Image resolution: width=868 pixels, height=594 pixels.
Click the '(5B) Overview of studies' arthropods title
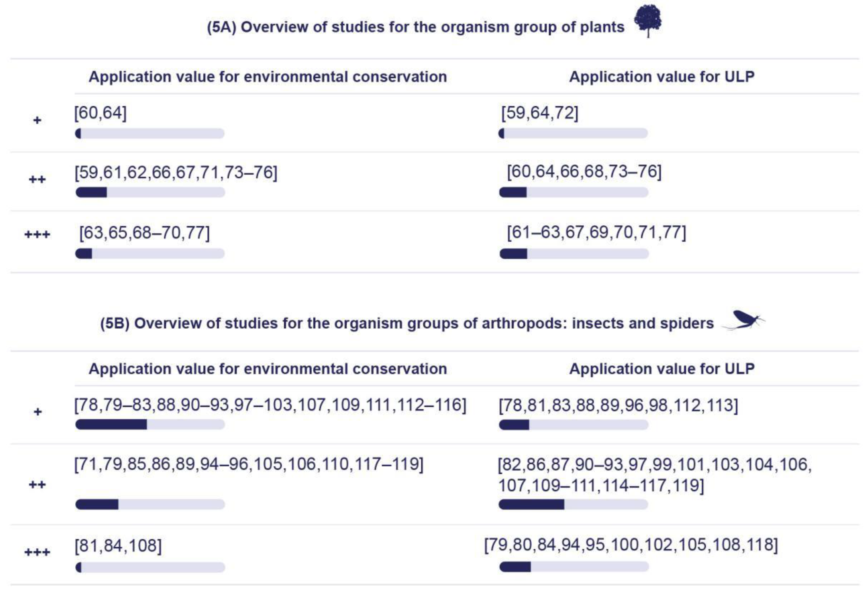point(407,324)
